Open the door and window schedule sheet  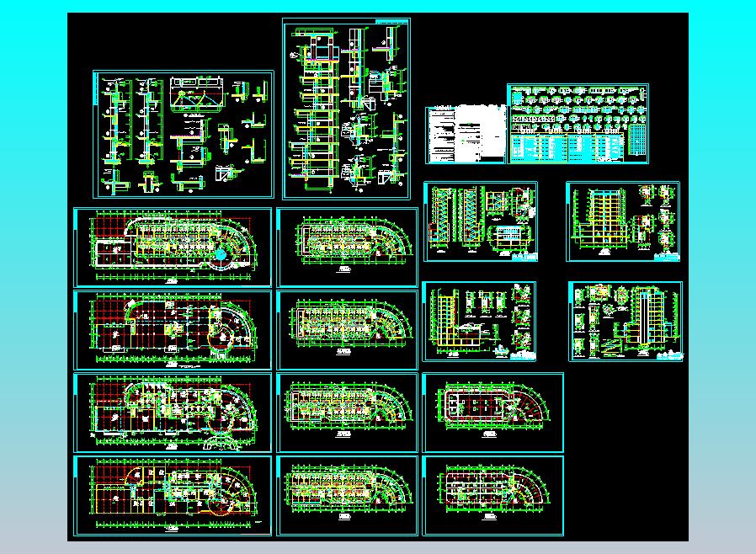tap(578, 124)
